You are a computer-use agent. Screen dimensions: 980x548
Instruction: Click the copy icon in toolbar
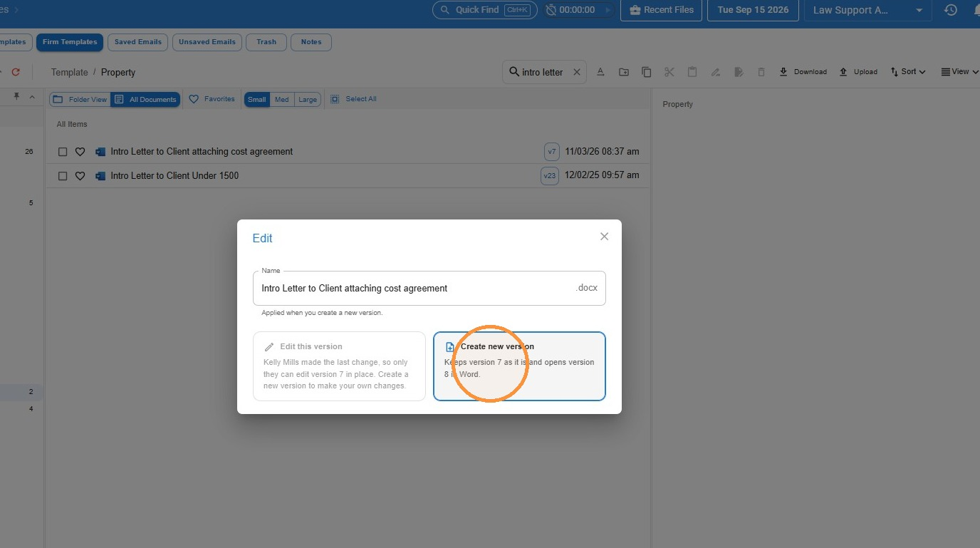[646, 72]
